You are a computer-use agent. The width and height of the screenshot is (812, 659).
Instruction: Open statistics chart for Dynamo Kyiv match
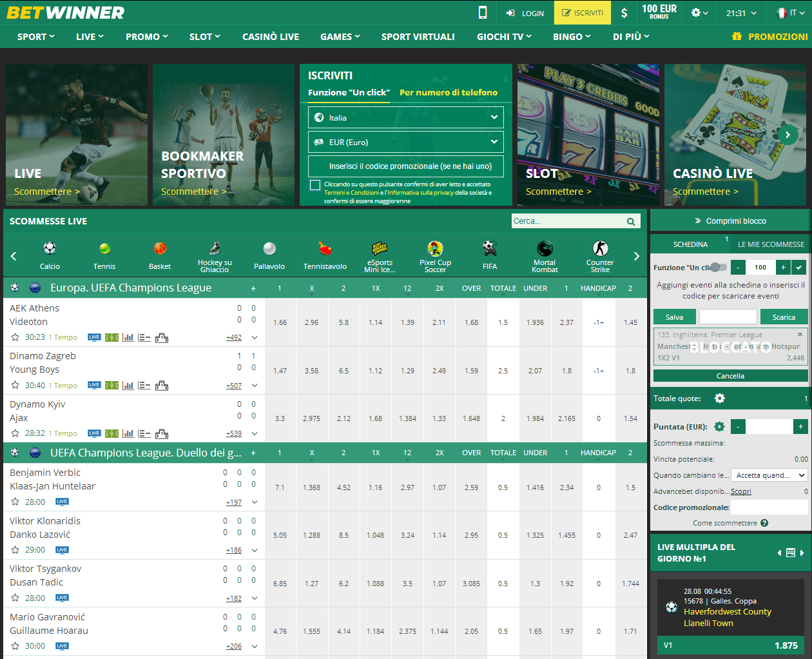point(128,433)
